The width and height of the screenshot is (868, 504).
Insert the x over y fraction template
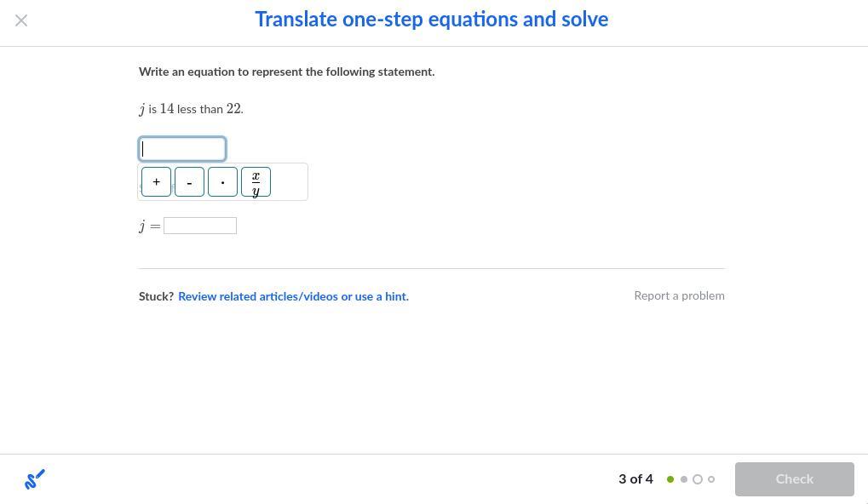256,182
